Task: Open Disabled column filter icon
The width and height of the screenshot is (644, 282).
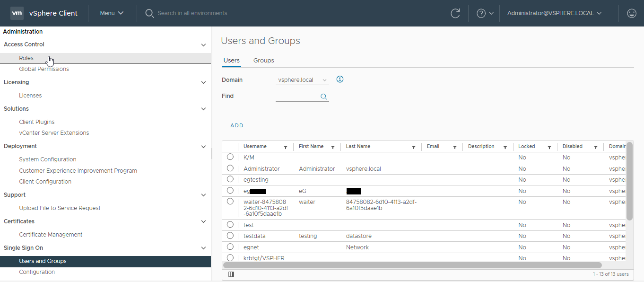Action: pos(596,147)
